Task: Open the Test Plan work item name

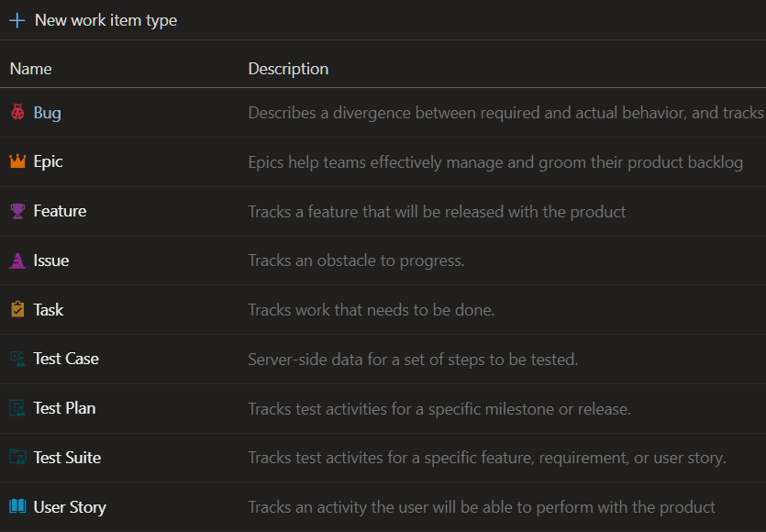Action: click(x=64, y=408)
